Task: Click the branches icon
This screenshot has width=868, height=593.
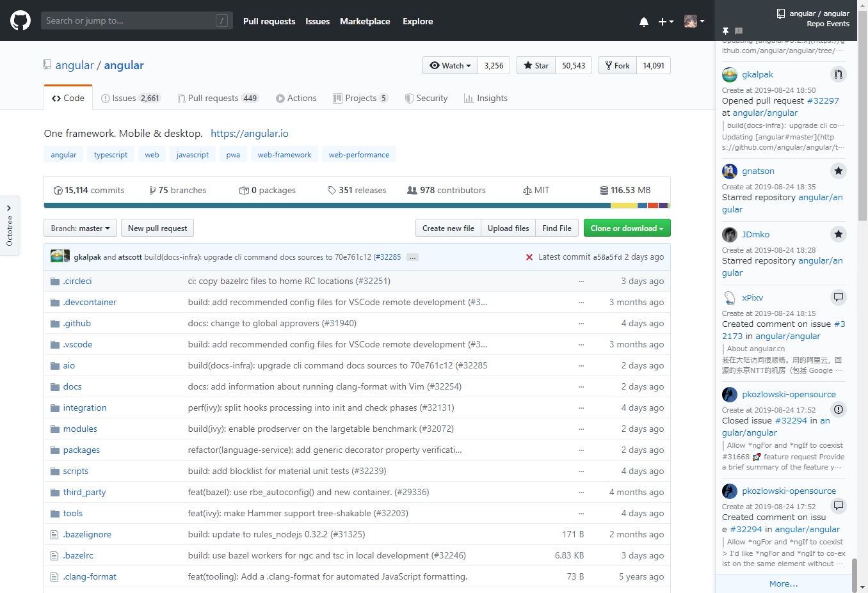Action: [x=152, y=191]
